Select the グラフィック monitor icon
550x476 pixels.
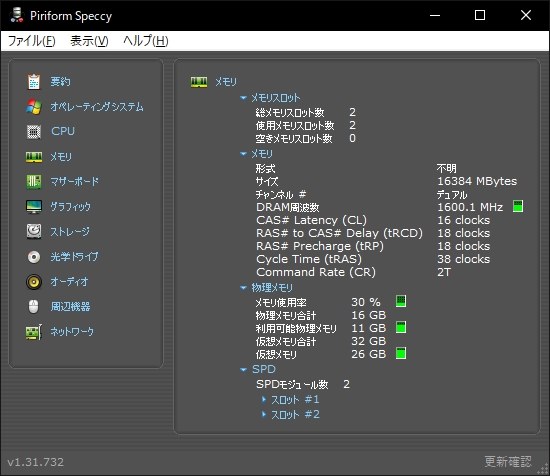tap(34, 207)
